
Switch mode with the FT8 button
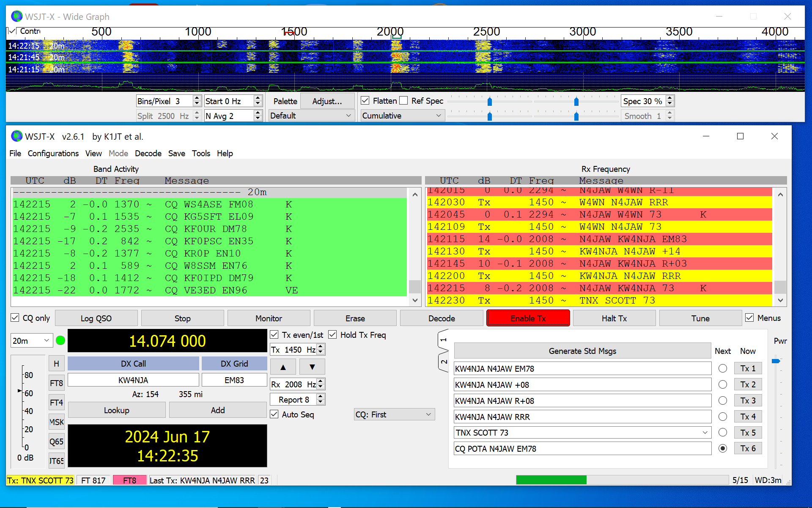[x=56, y=383]
